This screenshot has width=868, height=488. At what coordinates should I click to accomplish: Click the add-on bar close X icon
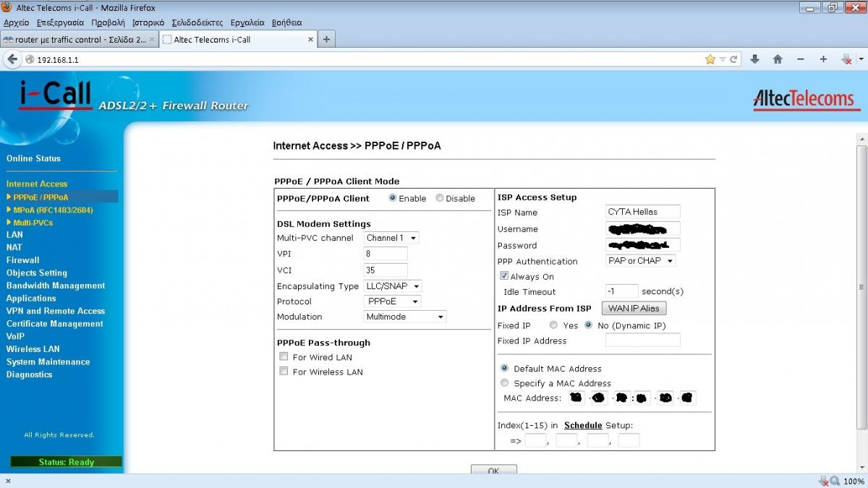(8, 481)
